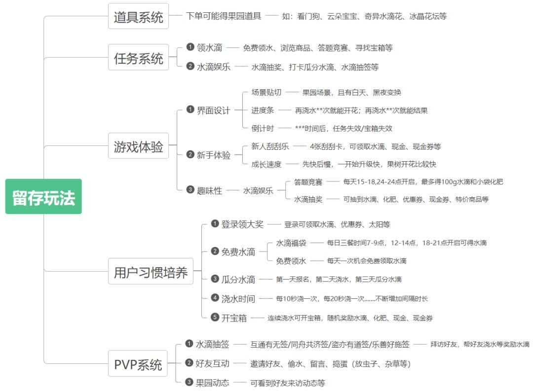Select number 3 marker beside 趣味性
Image resolution: width=533 pixels, height=392 pixels.
point(190,190)
